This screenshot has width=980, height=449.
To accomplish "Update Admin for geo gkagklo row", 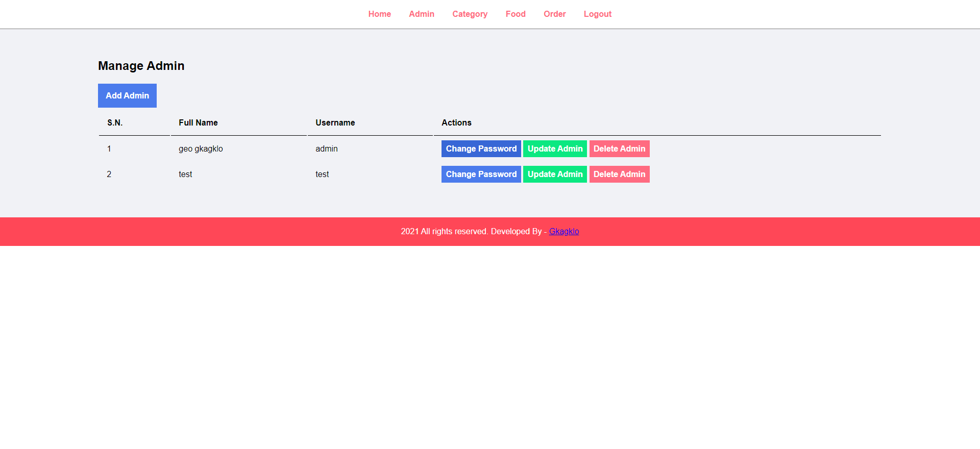I will (555, 148).
